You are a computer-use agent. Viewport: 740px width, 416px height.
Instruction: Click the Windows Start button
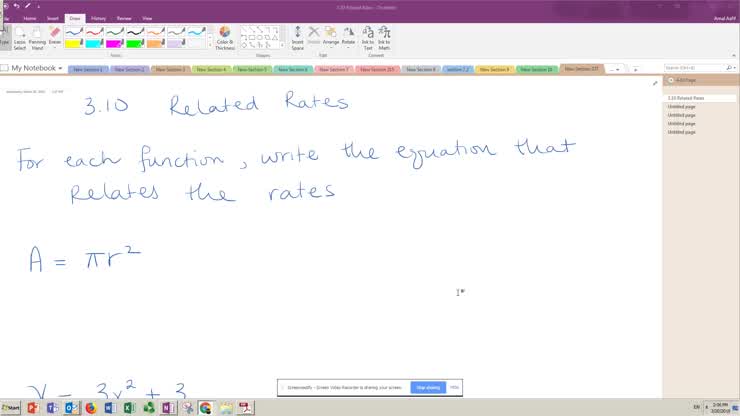12,408
